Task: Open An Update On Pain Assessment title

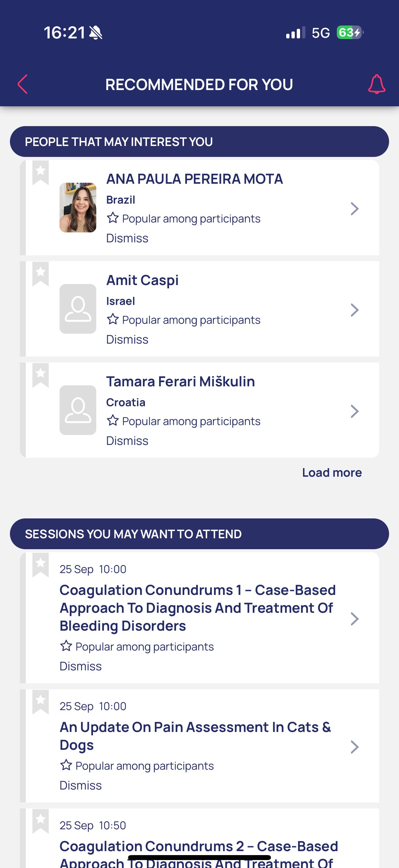Action: 195,736
